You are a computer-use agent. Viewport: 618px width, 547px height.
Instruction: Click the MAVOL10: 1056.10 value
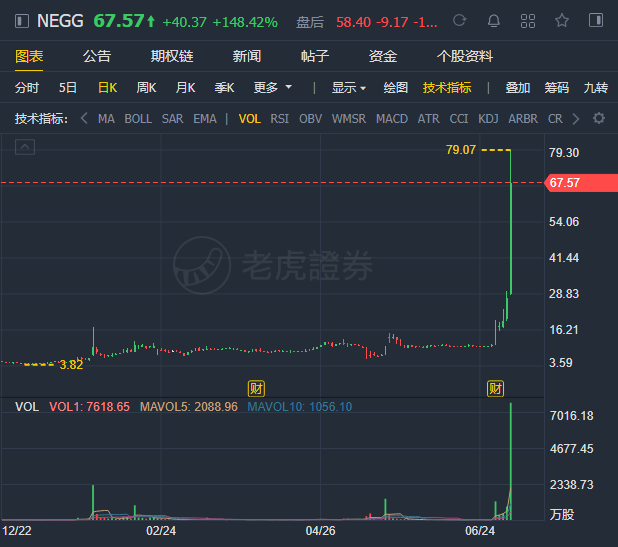tap(300, 407)
